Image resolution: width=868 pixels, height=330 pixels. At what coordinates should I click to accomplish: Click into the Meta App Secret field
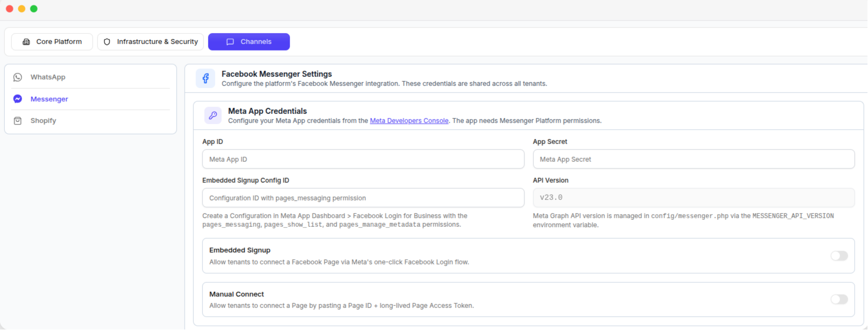694,160
